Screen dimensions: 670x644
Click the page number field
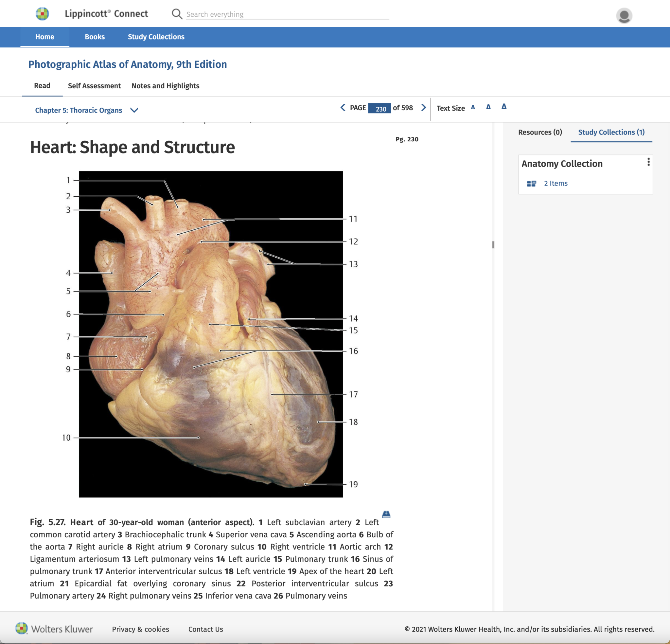(379, 108)
